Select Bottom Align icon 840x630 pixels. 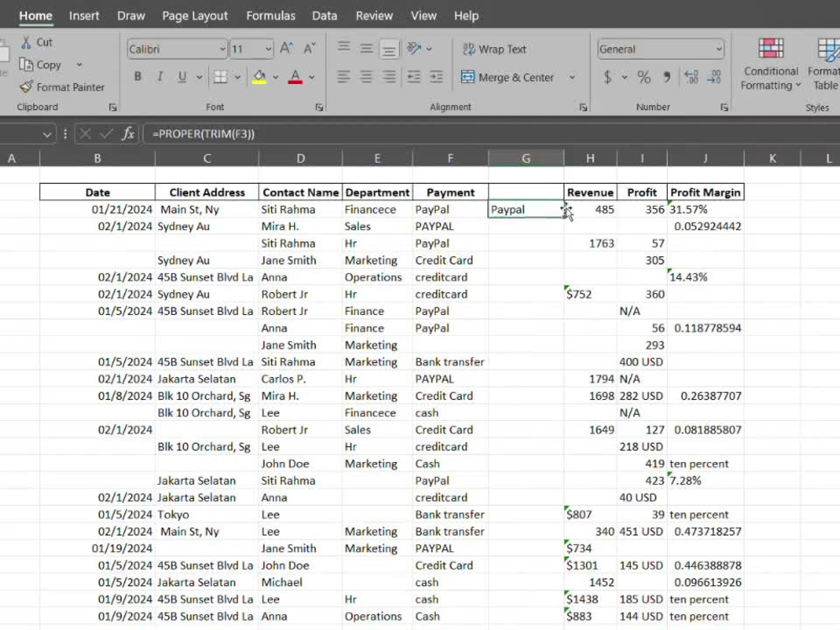[389, 50]
